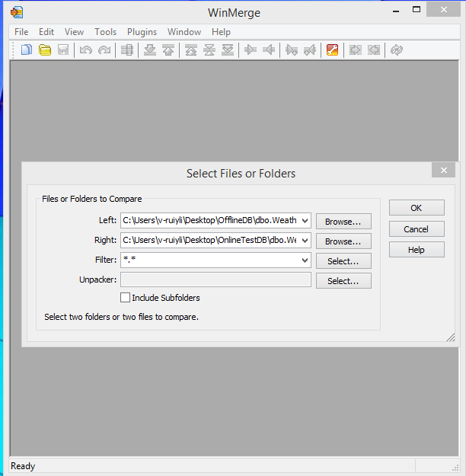Click into the Right path field
This screenshot has height=476, width=466.
click(x=209, y=241)
